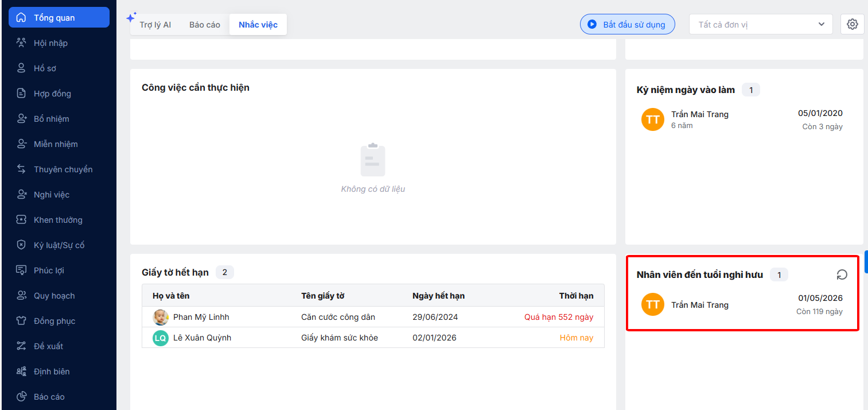This screenshot has height=410, width=868.
Task: Click the Thuyên chuyển arrows icon
Action: (x=22, y=169)
